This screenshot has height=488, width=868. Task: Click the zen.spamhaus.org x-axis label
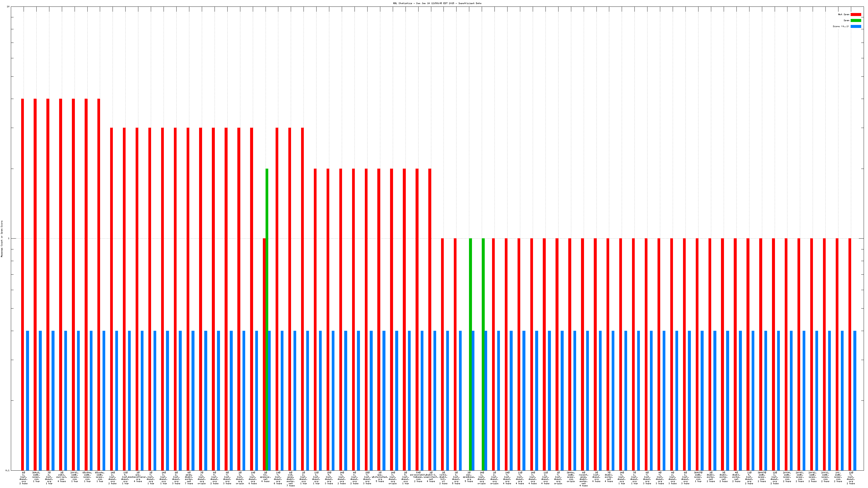tap(469, 477)
